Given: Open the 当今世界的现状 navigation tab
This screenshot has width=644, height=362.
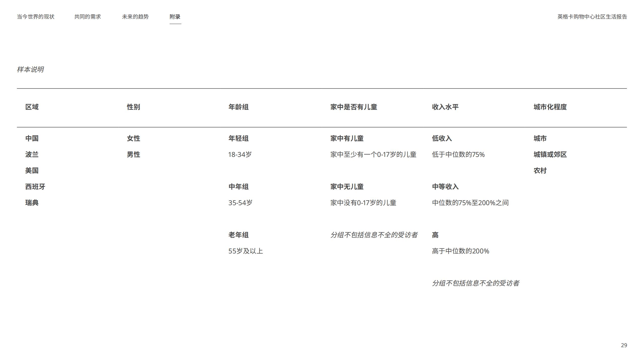Looking at the screenshot, I should coord(35,17).
